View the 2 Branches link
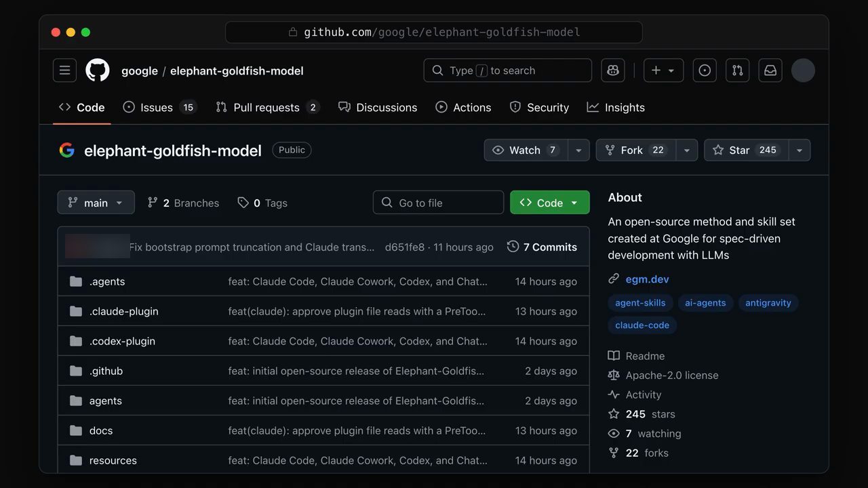This screenshot has height=488, width=868. (183, 203)
